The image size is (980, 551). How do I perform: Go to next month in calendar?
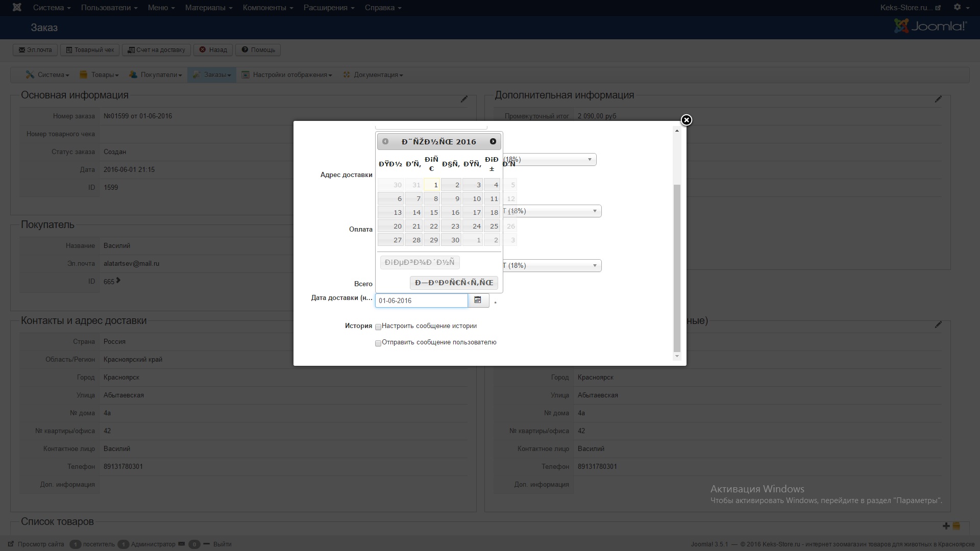(493, 141)
